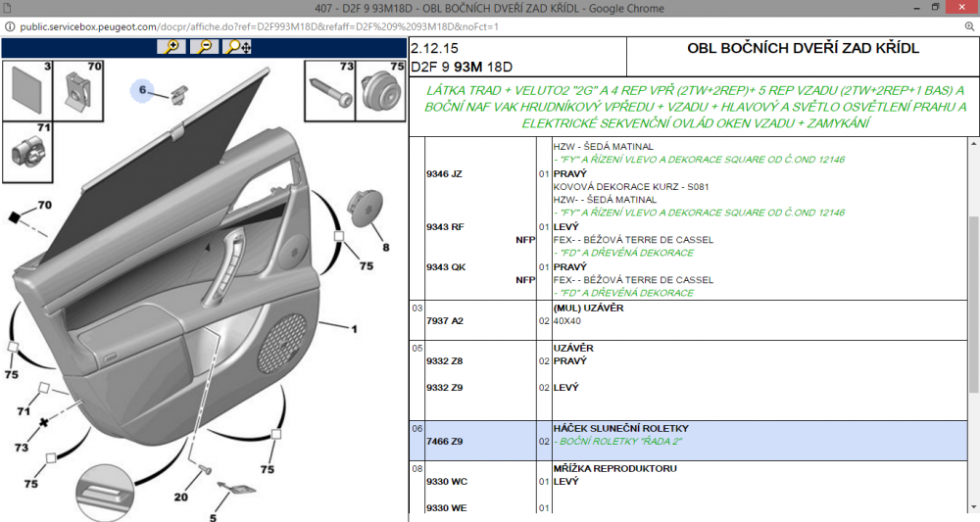This screenshot has width=980, height=522.
Task: Click scrollbar up arrow in parts list
Action: click(x=974, y=144)
